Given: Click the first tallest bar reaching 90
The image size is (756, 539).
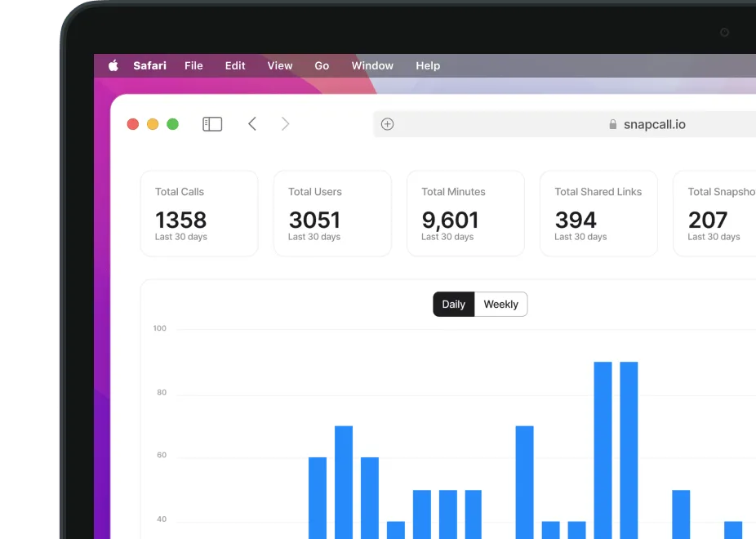Looking at the screenshot, I should pyautogui.click(x=603, y=450).
